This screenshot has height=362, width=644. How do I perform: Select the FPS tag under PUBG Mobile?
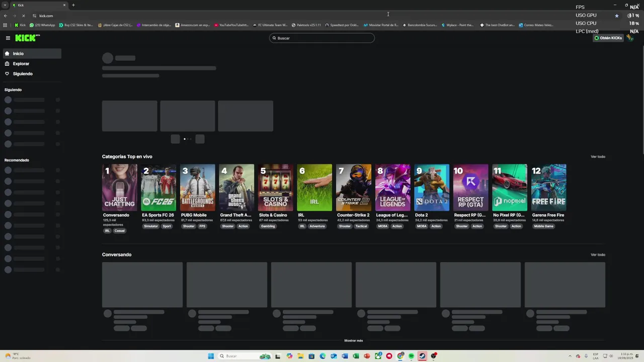click(202, 226)
